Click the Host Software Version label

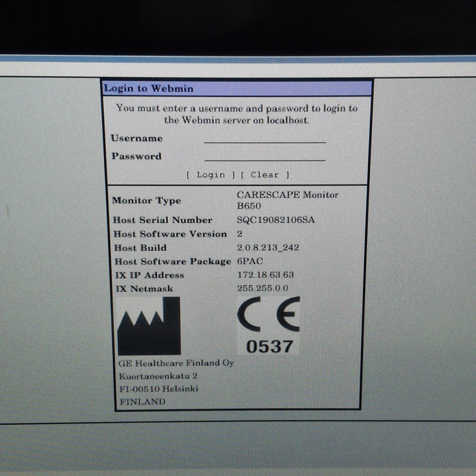[169, 234]
